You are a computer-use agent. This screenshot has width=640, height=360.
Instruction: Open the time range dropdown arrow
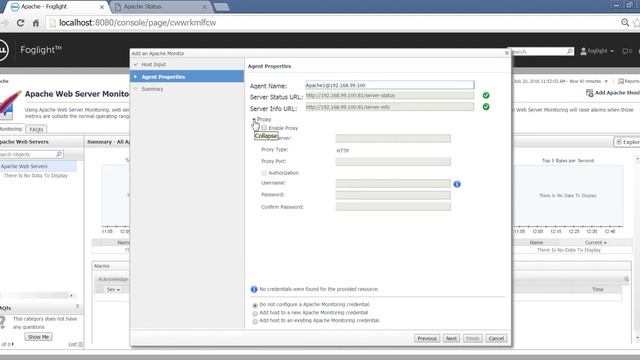coord(606,81)
